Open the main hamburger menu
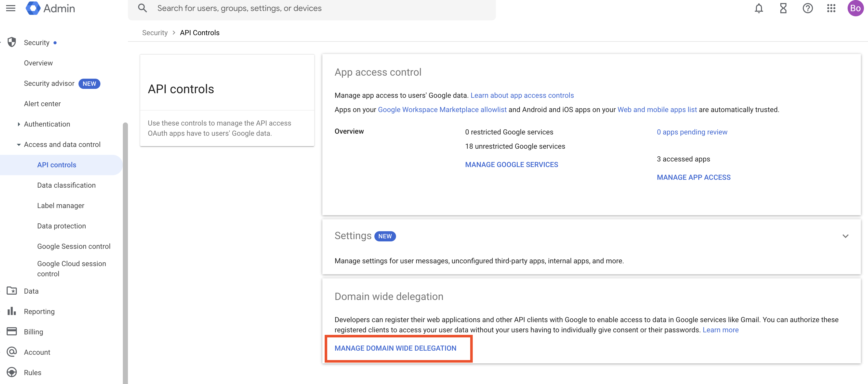 coord(11,8)
